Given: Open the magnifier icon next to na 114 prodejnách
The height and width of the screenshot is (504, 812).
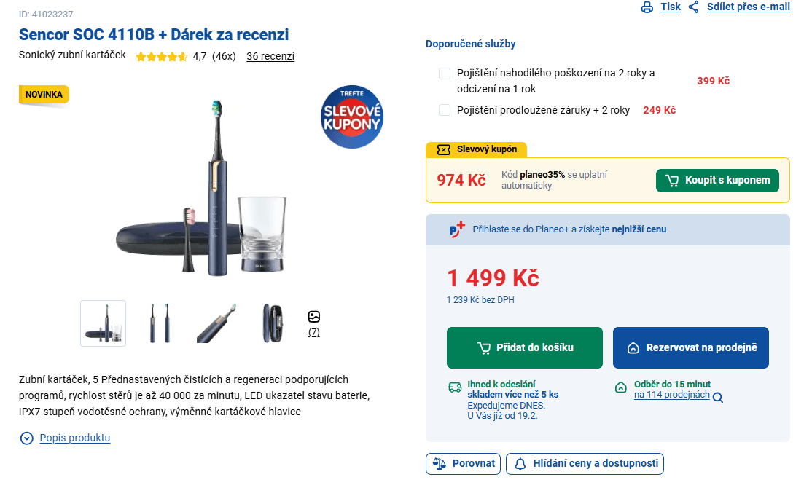Looking at the screenshot, I should tap(717, 398).
